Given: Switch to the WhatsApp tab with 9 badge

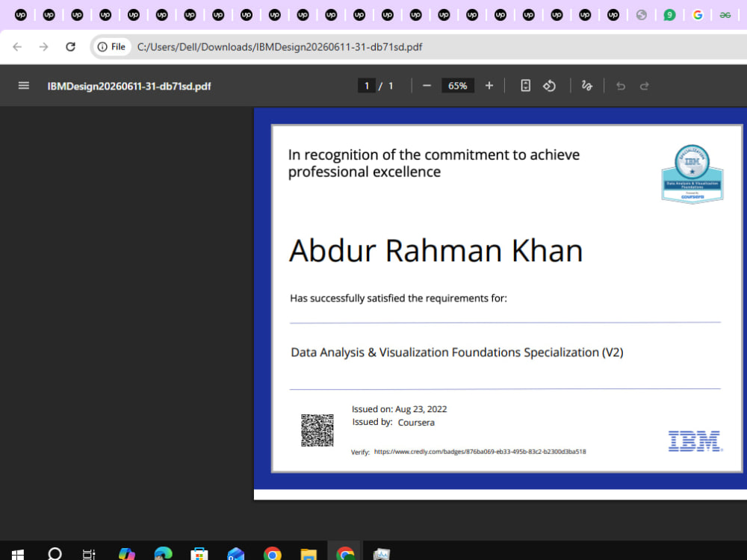Looking at the screenshot, I should coord(669,15).
